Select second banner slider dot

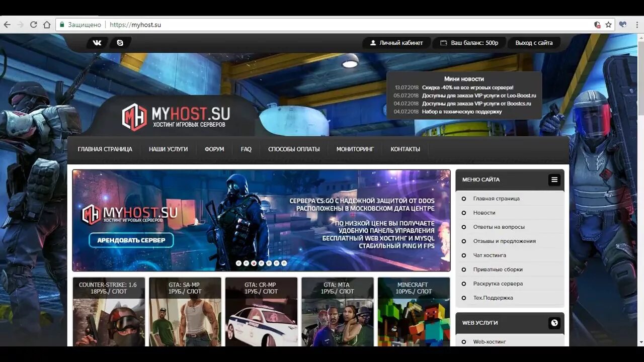pos(246,263)
